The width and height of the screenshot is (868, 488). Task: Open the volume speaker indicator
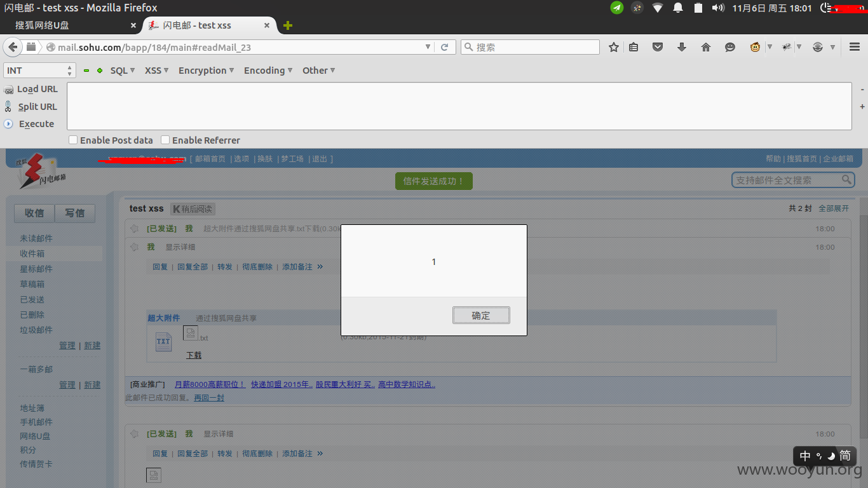point(718,8)
